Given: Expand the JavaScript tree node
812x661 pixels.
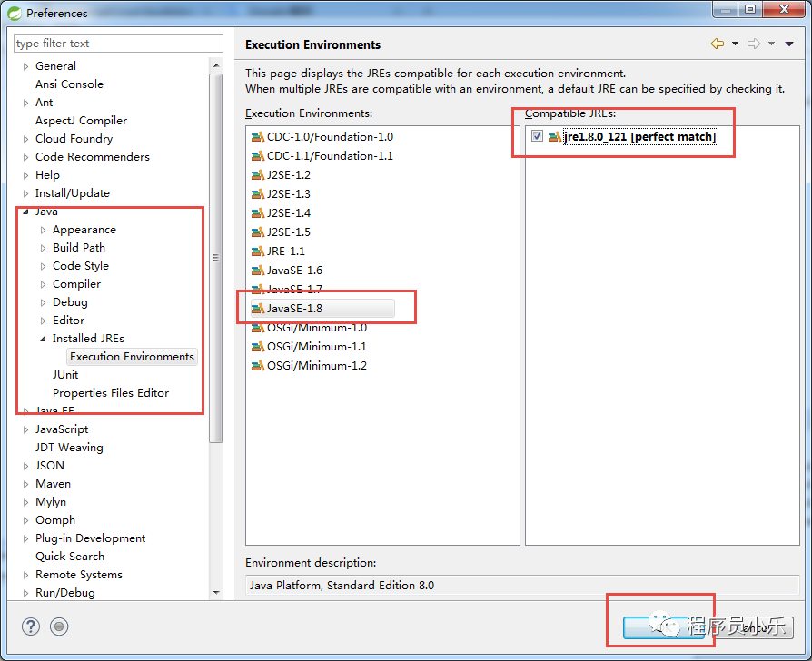Looking at the screenshot, I should click(x=25, y=430).
